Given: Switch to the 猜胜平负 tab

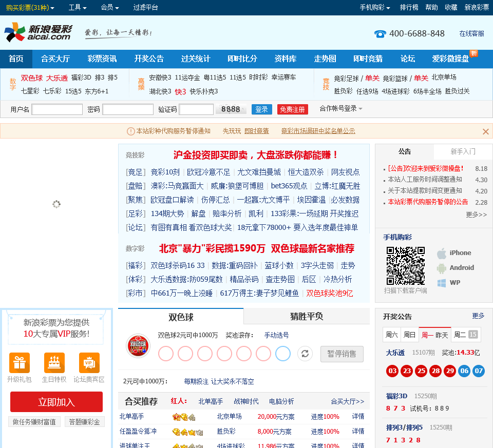Looking at the screenshot, I should pyautogui.click(x=307, y=316).
